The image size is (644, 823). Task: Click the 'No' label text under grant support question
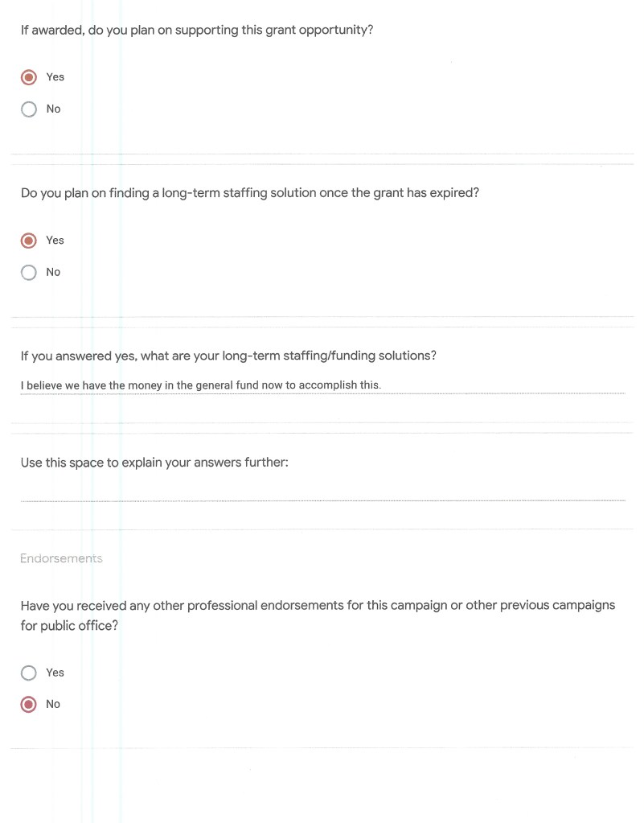(x=53, y=109)
